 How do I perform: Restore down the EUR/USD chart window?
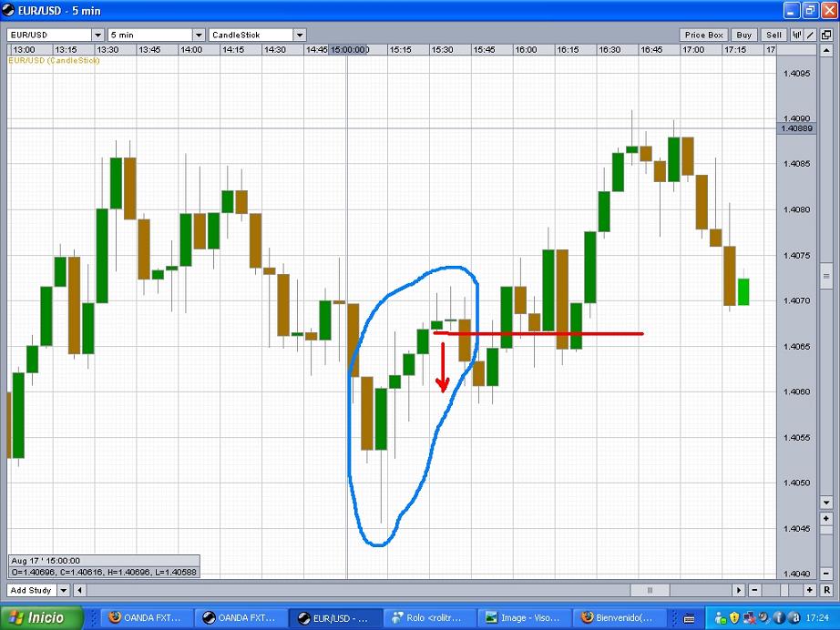811,10
